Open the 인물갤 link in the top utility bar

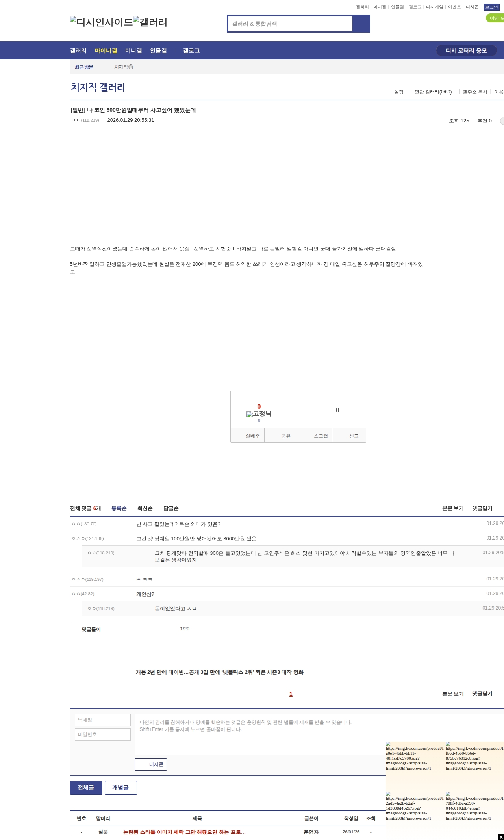tap(397, 7)
